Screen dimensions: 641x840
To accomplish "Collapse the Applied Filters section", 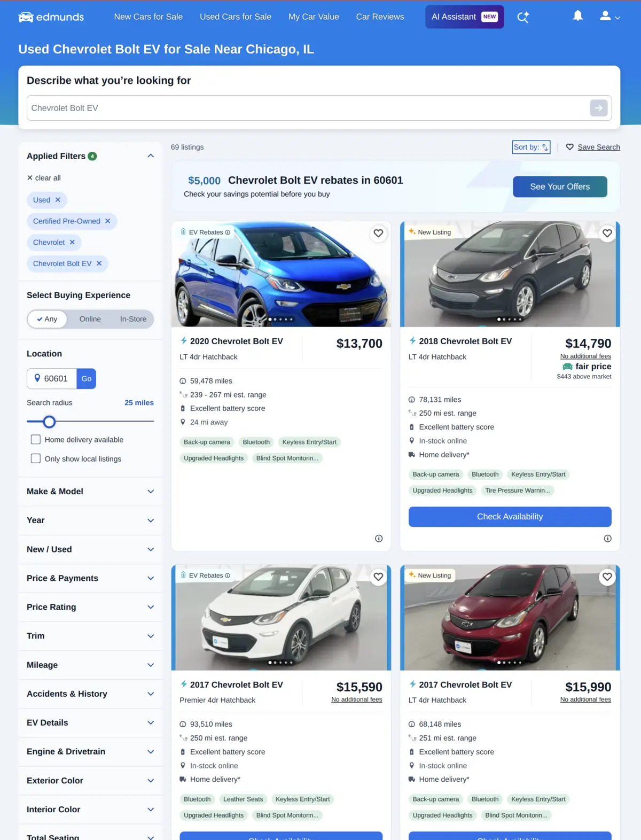I will click(151, 156).
